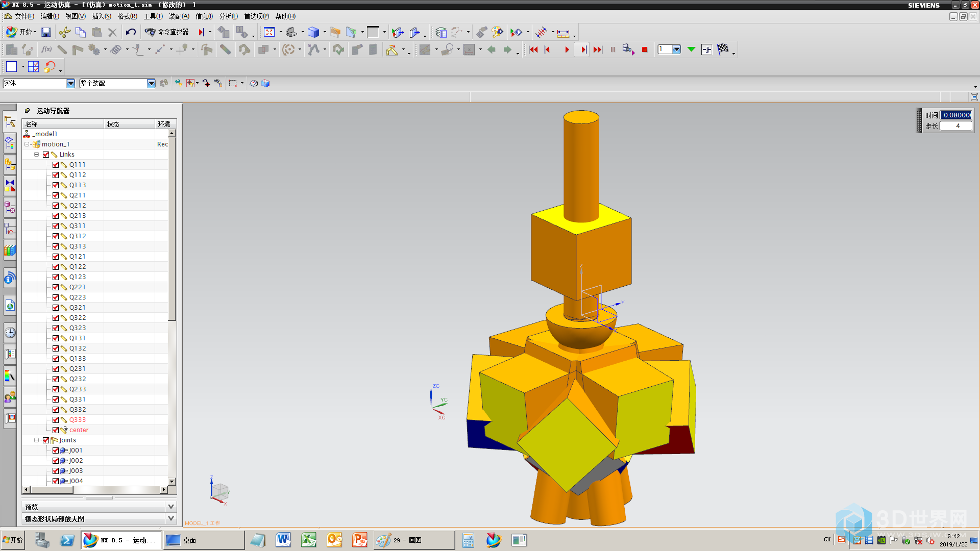Open the History clock sidebar icon
980x551 pixels.
pos(10,333)
